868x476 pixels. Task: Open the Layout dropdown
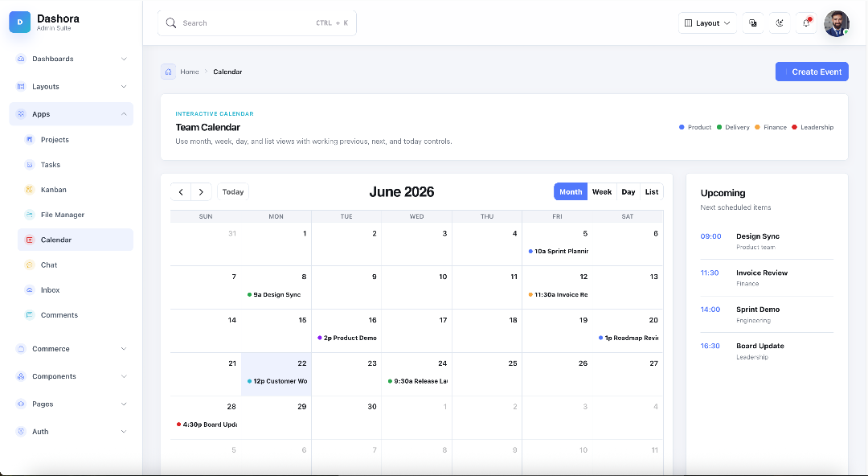pos(707,23)
